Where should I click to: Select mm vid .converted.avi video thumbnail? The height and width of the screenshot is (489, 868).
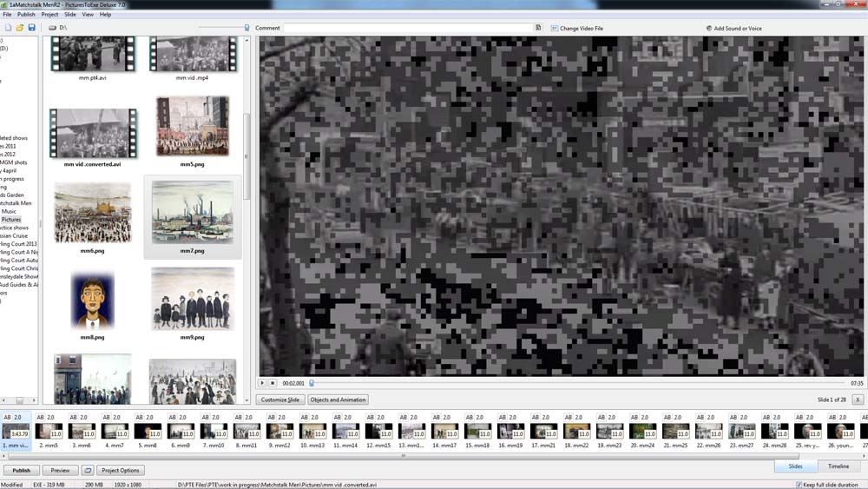[x=93, y=134]
